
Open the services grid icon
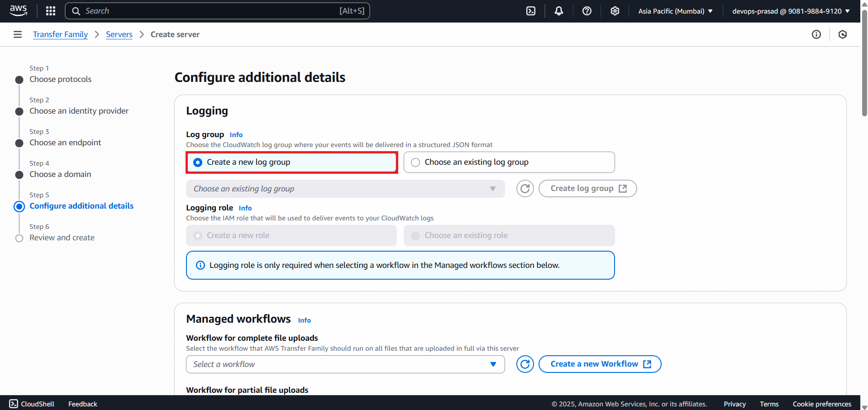50,10
